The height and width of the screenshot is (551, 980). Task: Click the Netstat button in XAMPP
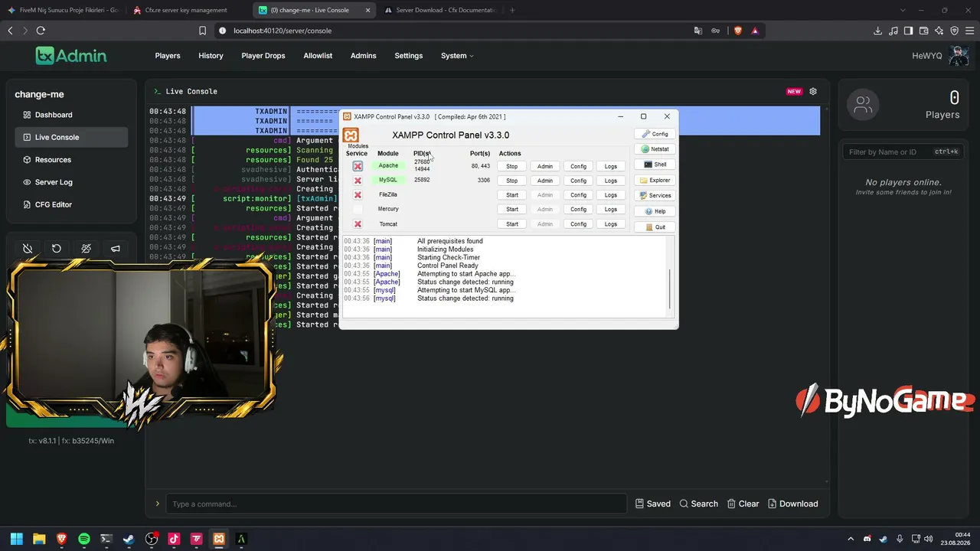(655, 149)
